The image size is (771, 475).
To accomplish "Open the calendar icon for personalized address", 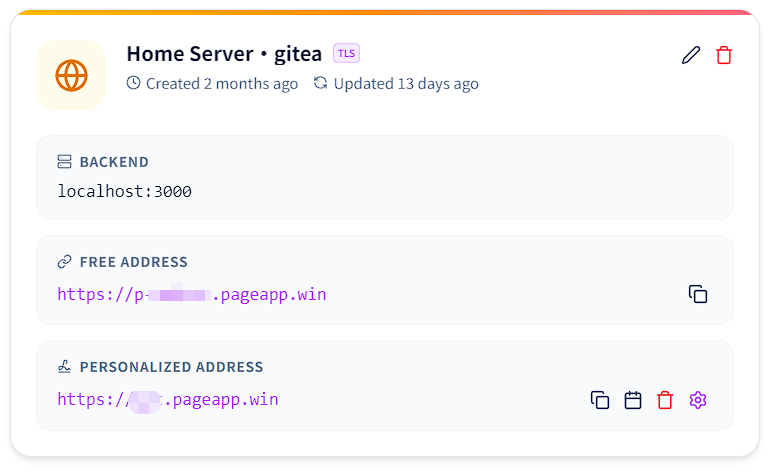I will (x=633, y=400).
